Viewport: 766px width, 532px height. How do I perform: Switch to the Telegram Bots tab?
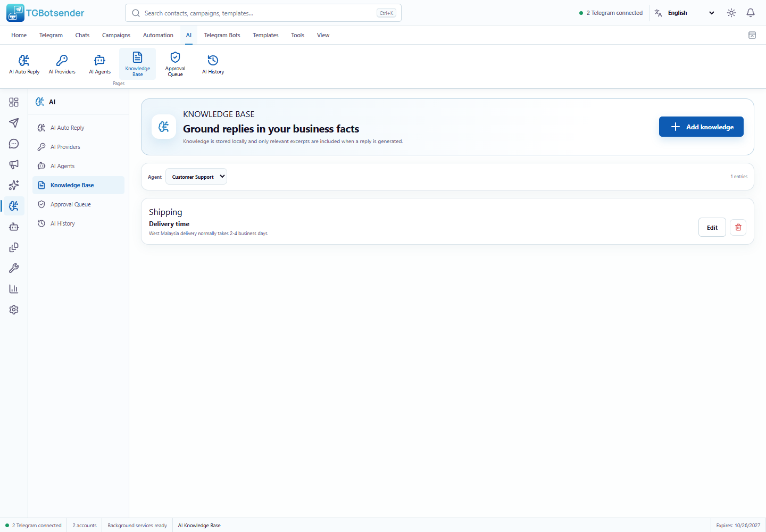tap(222, 35)
